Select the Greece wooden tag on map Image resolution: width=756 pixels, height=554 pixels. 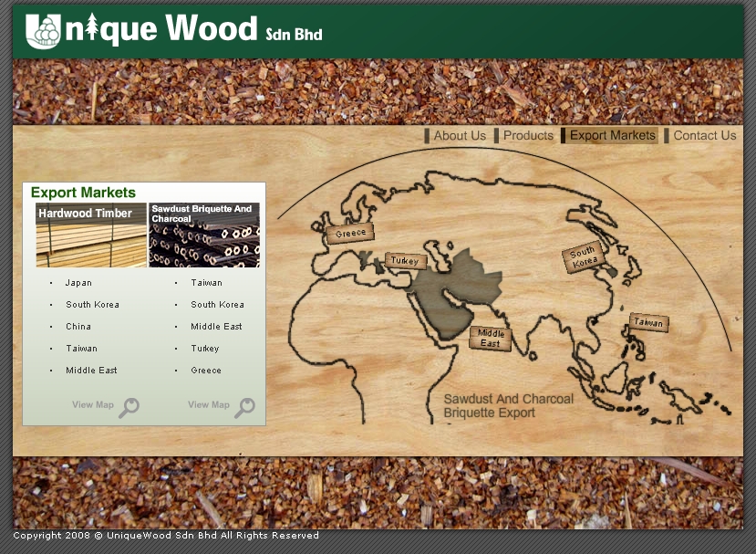point(350,233)
